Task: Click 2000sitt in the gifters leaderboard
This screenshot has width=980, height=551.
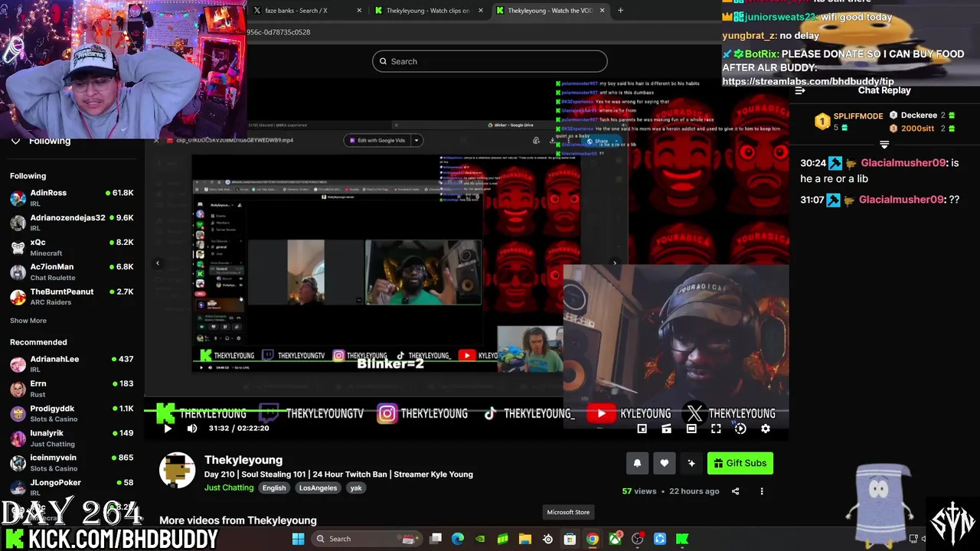Action: tap(923, 128)
